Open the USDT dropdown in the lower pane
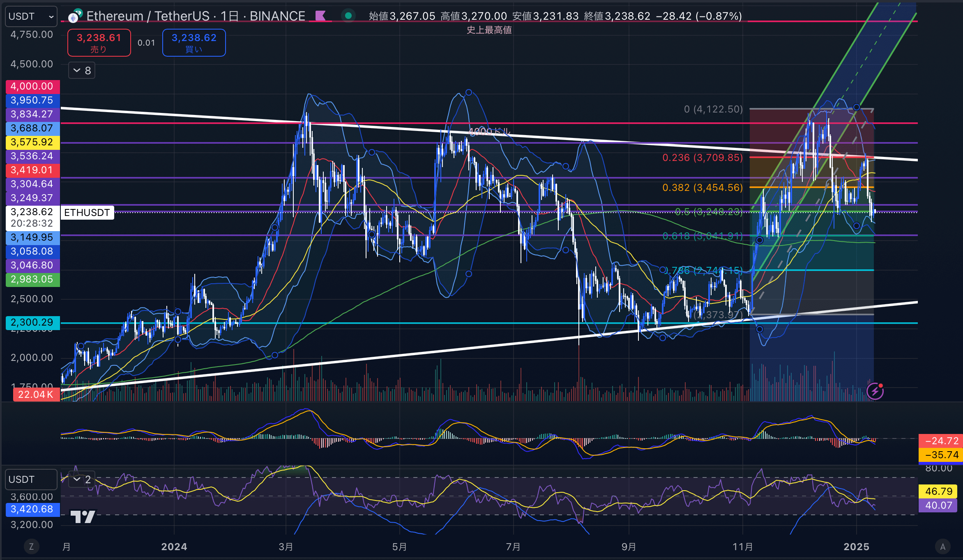 tap(31, 480)
